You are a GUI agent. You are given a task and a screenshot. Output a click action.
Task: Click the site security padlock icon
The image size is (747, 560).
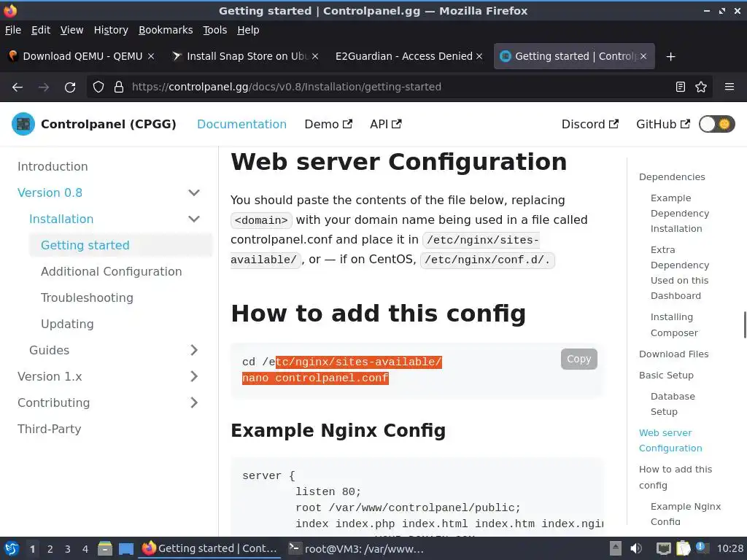pyautogui.click(x=119, y=87)
